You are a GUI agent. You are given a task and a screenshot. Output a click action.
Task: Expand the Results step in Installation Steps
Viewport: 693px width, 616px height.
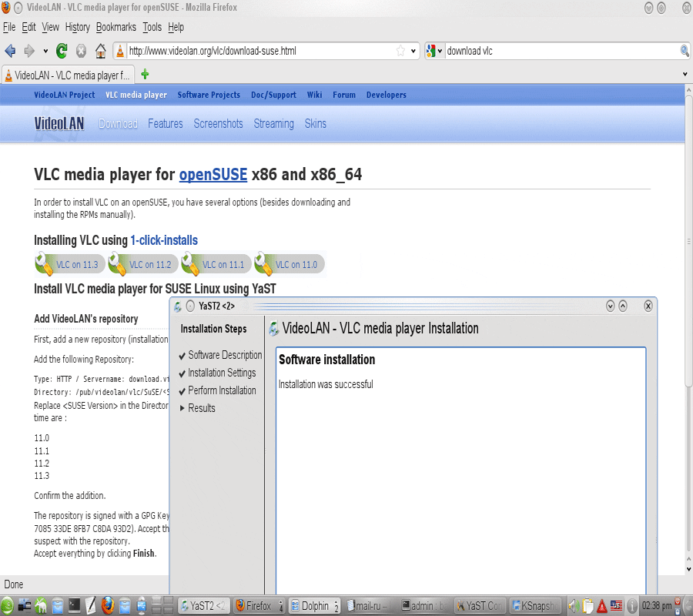[x=182, y=408]
